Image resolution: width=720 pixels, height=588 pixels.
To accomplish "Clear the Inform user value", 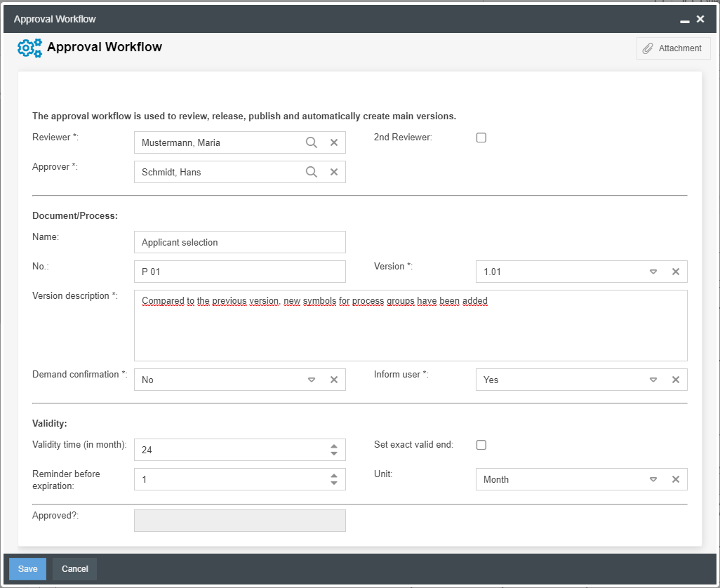I will click(676, 380).
